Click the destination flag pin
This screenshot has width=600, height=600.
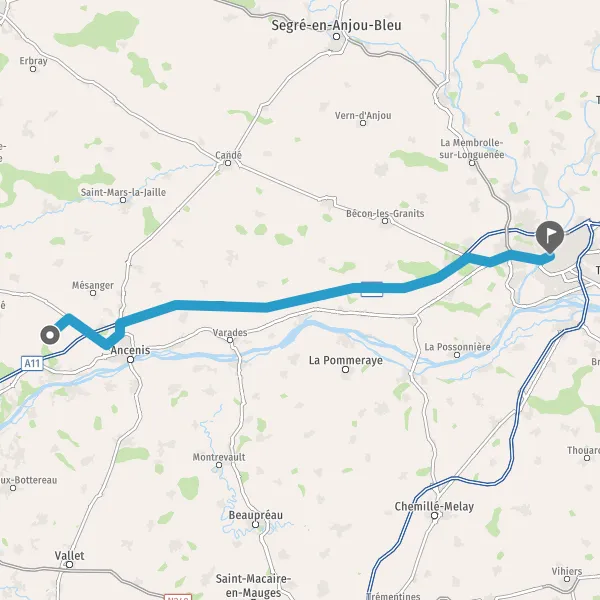click(x=550, y=236)
